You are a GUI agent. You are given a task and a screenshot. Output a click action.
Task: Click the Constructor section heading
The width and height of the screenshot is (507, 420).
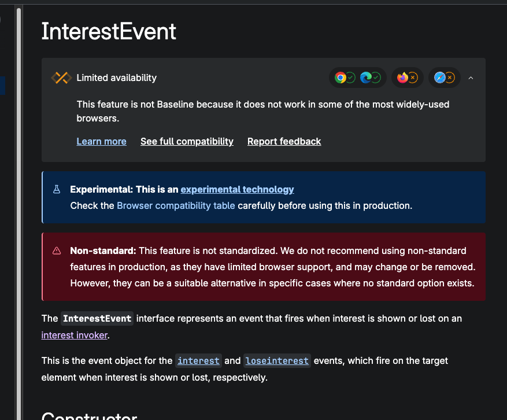point(89,415)
